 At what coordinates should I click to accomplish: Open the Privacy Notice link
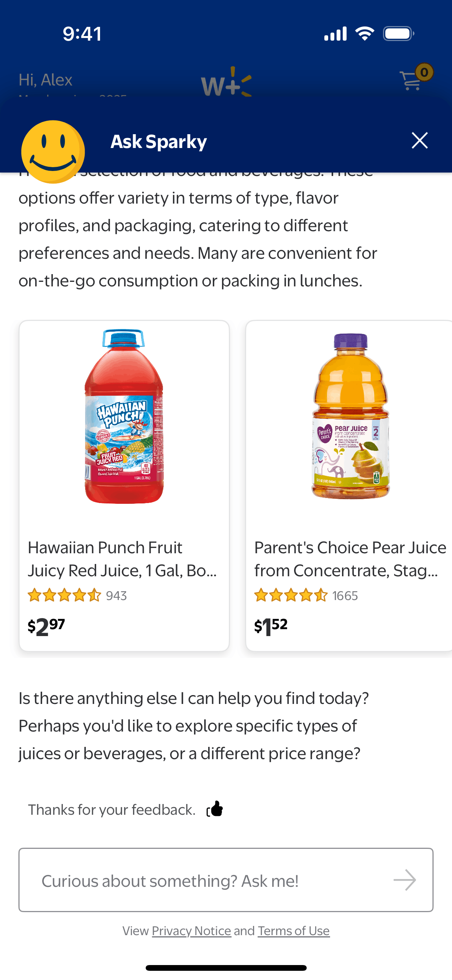click(x=191, y=931)
